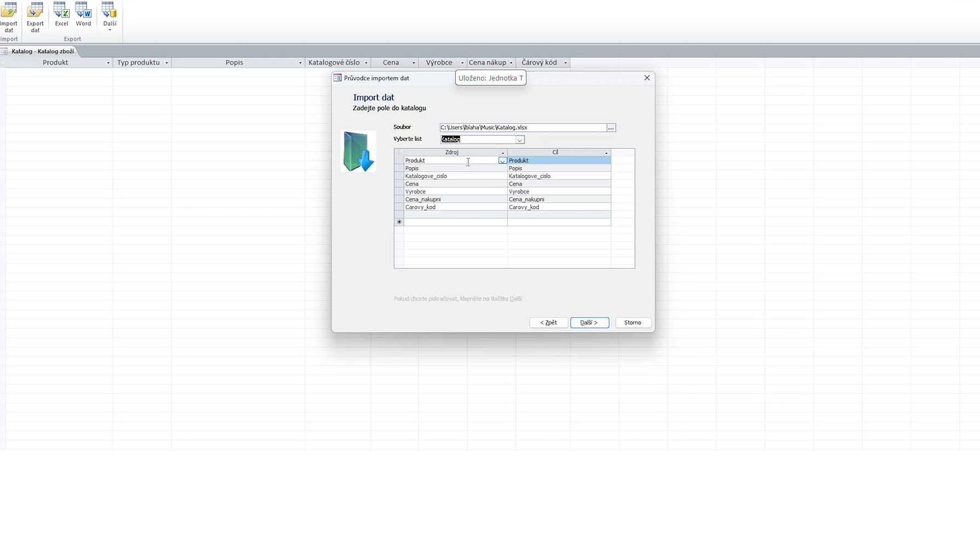The image size is (980, 555).
Task: Click the < Zpět button
Action: coord(548,323)
